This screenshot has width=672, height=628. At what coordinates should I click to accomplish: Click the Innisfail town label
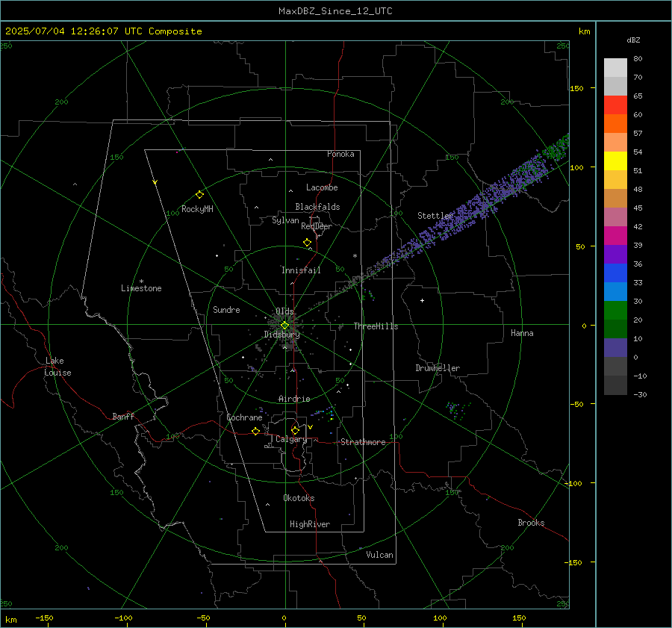tap(301, 270)
